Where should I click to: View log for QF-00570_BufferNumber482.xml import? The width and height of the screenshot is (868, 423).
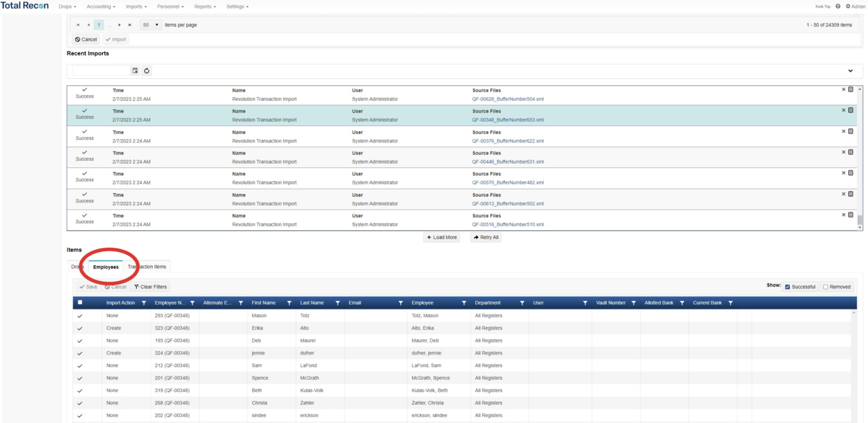(850, 173)
